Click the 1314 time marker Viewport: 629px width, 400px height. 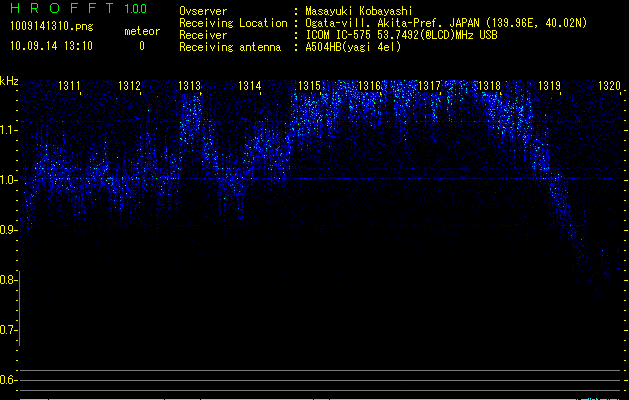pyautogui.click(x=250, y=86)
